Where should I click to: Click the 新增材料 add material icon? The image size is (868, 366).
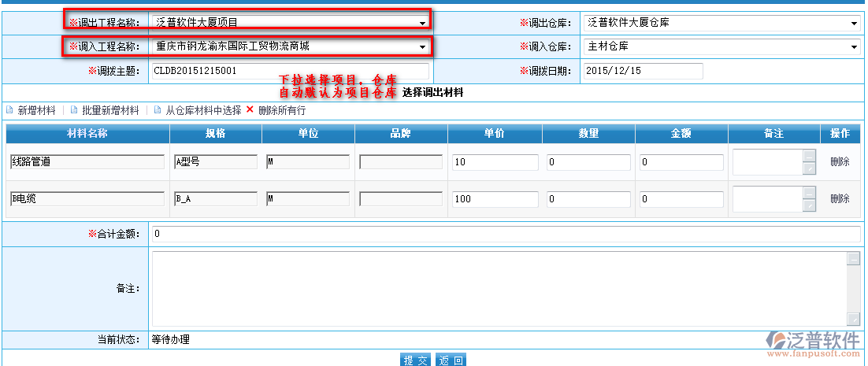pyautogui.click(x=9, y=110)
